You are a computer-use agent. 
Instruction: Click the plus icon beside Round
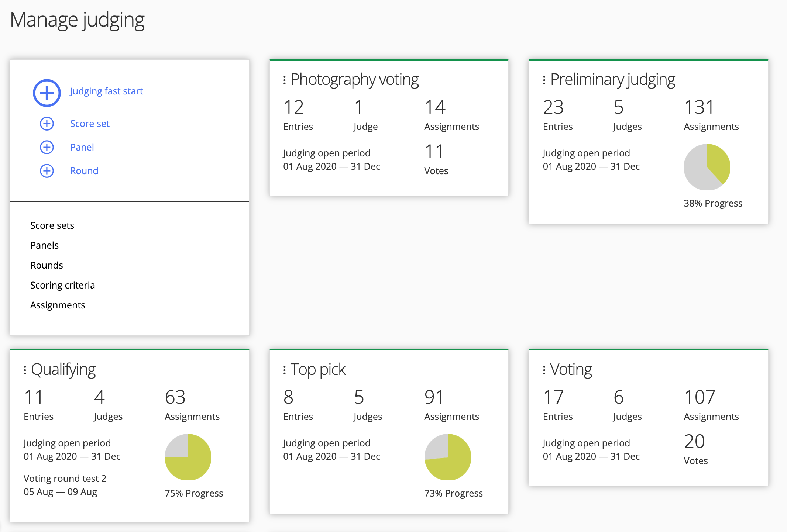[47, 171]
